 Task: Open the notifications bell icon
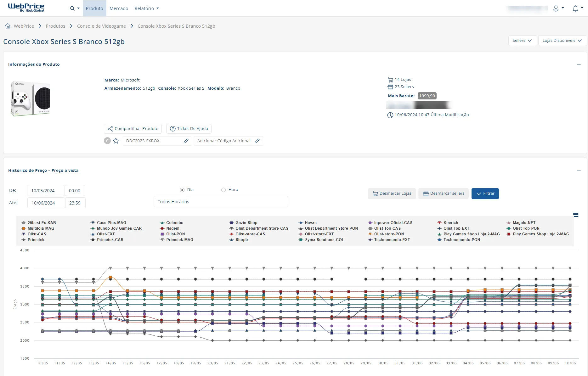pos(575,8)
